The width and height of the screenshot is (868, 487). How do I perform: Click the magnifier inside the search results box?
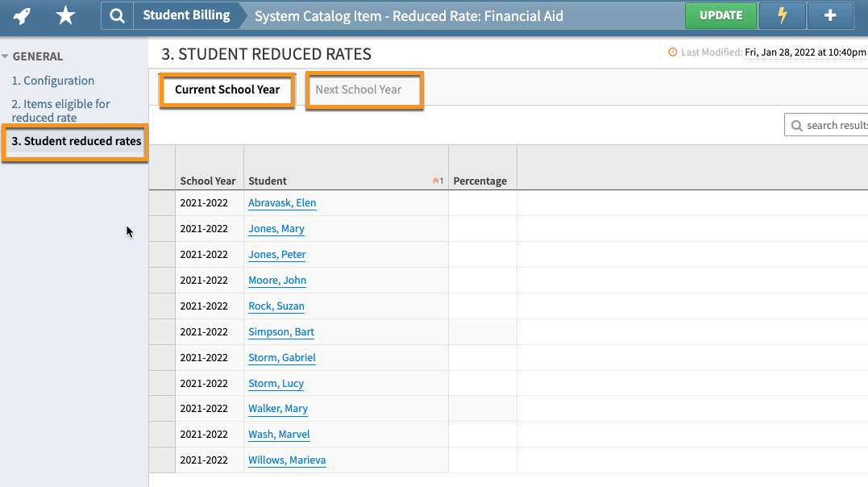pyautogui.click(x=798, y=125)
